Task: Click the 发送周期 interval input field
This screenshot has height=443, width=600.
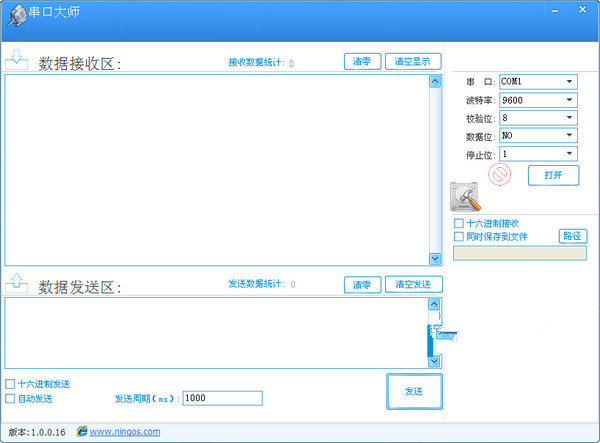Action: pos(221,398)
